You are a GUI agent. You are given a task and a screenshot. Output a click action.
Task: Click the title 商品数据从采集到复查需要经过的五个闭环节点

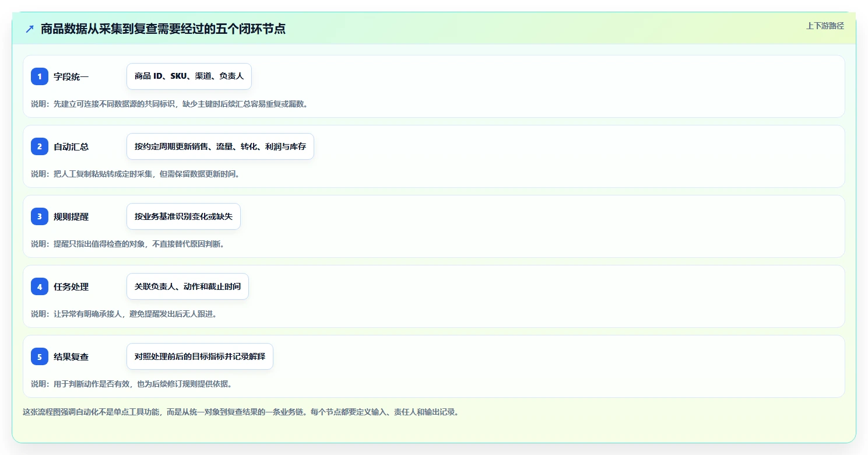pyautogui.click(x=163, y=29)
